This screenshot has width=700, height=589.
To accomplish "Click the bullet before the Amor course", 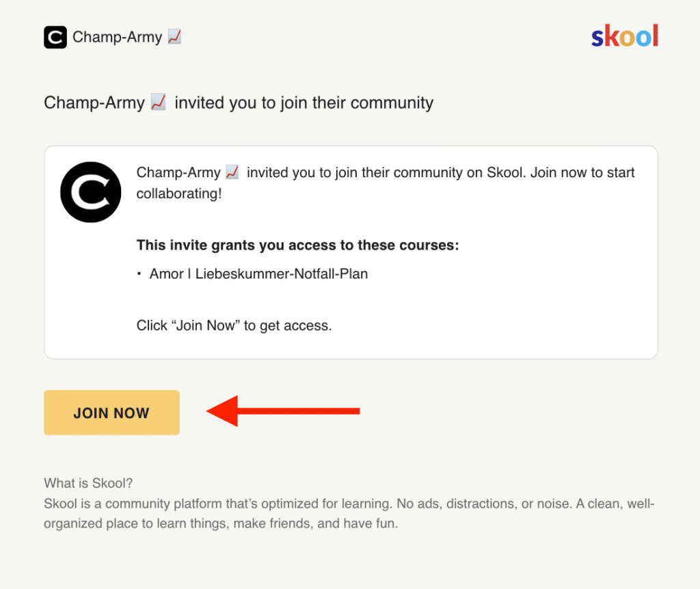I will (139, 274).
